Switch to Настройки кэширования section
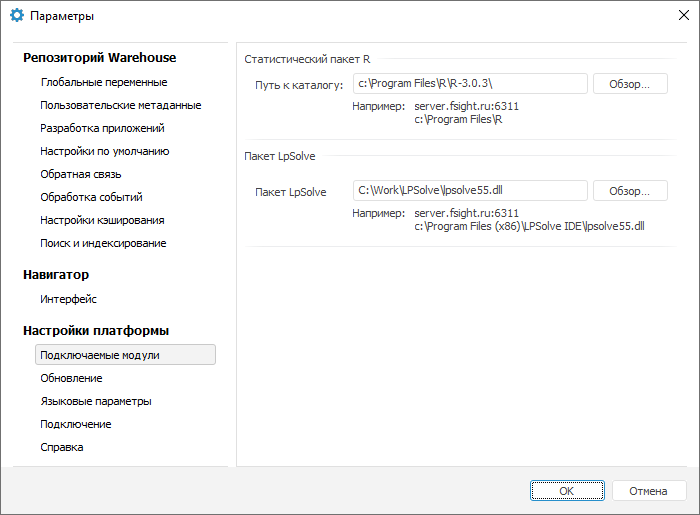Viewport: 700px width, 515px height. click(102, 220)
